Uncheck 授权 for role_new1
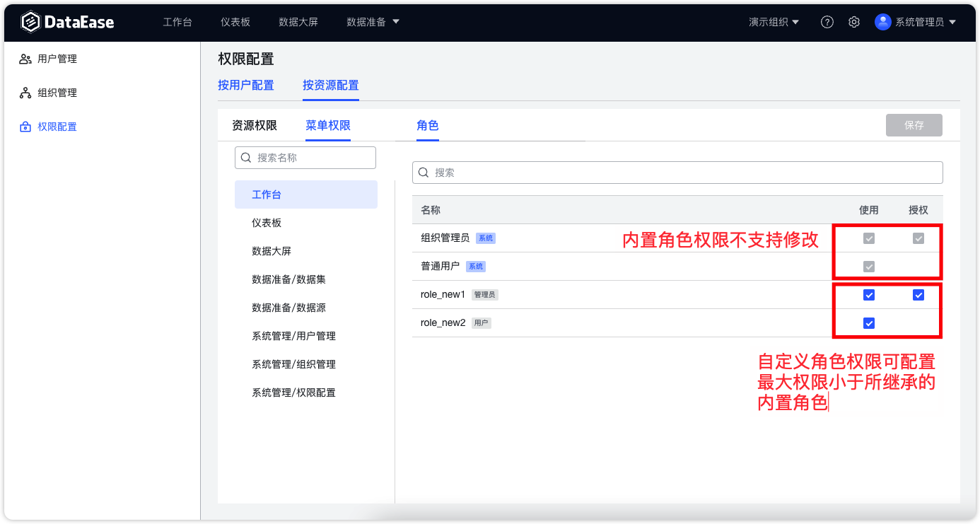Screen dimensions: 980x524 click(x=918, y=295)
